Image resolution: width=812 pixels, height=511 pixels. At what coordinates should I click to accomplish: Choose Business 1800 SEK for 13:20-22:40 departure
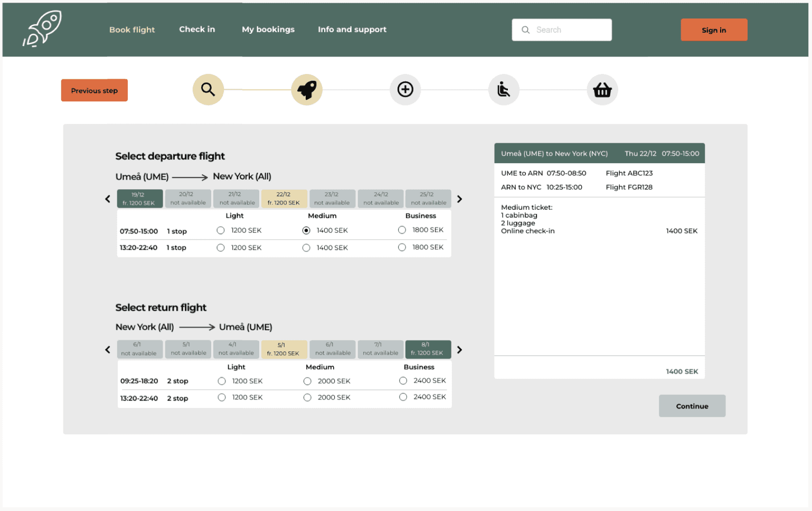[402, 247]
